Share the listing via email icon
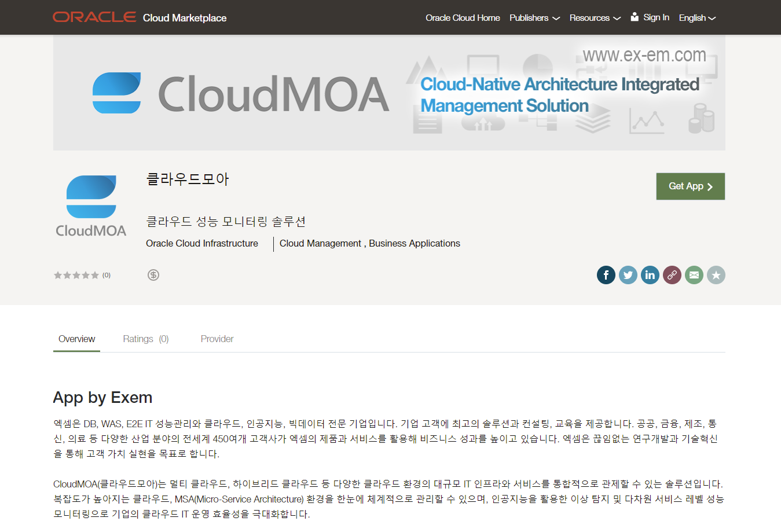Viewport: 781px width, 532px height. [694, 275]
